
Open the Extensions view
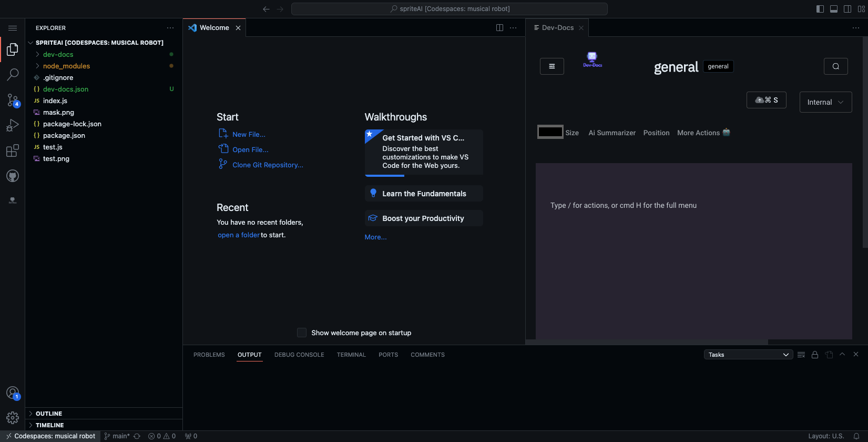coord(13,151)
